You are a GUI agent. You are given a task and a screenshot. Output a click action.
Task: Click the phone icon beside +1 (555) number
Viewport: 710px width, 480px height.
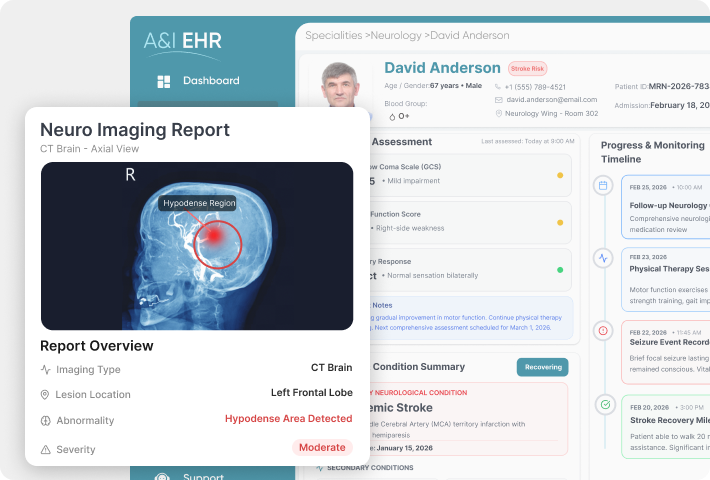pyautogui.click(x=498, y=86)
